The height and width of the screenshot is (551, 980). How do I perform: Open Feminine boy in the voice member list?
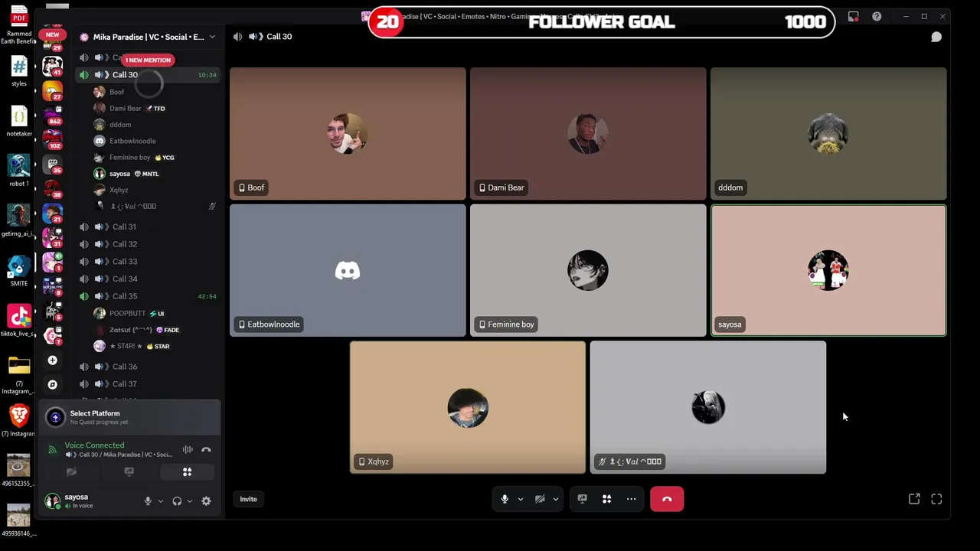[x=155, y=158]
